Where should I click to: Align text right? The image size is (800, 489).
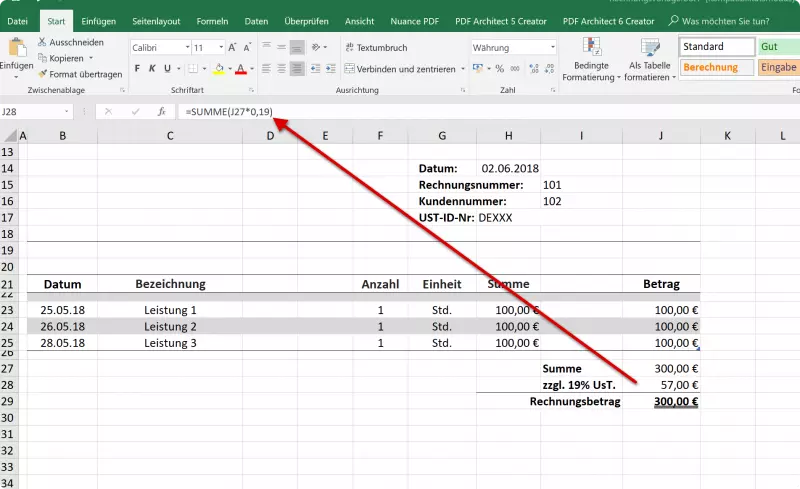point(297,68)
